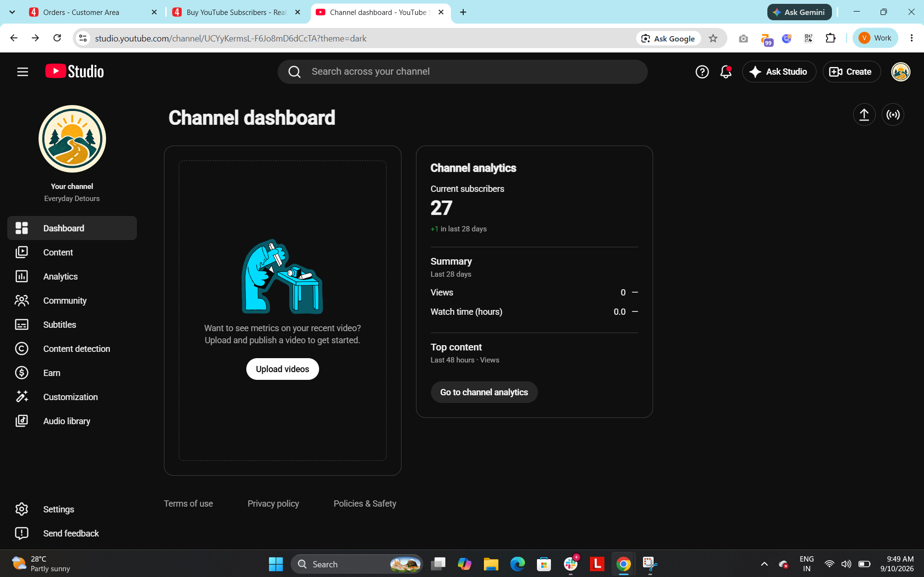
Task: Open Customization in the sidebar
Action: [72, 397]
